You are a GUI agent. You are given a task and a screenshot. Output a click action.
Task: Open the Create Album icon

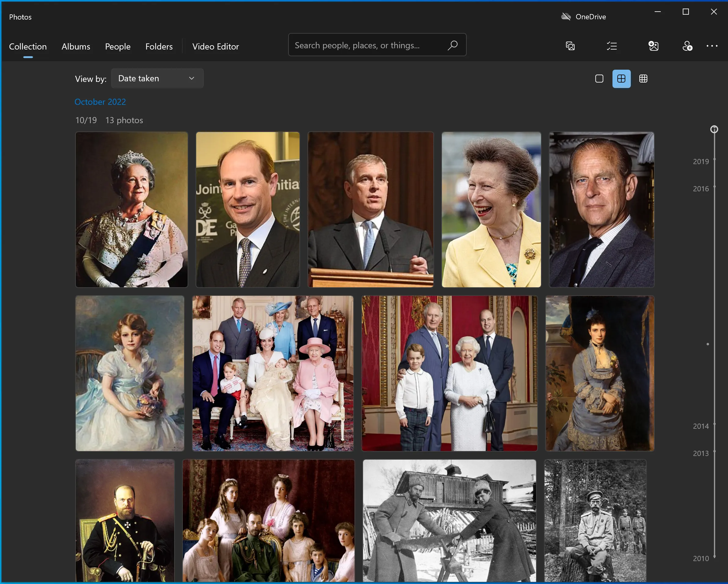(x=570, y=46)
